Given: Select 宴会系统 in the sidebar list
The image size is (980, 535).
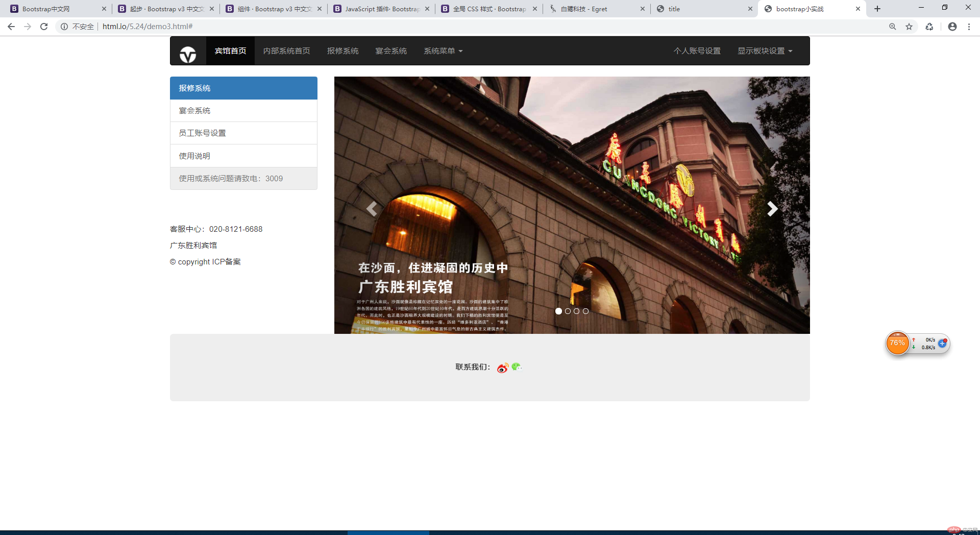Looking at the screenshot, I should tap(243, 110).
